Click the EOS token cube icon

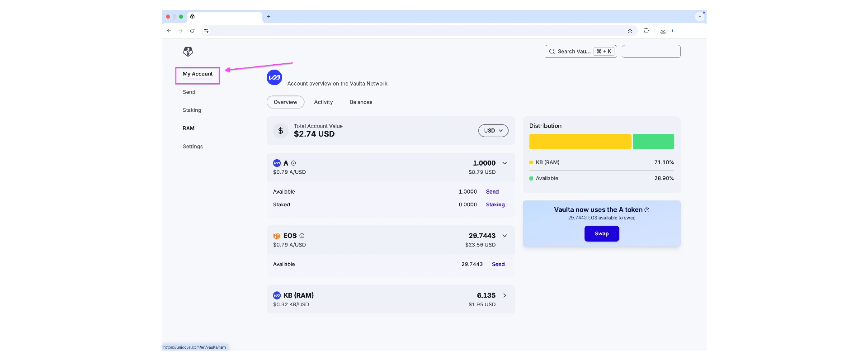tap(277, 236)
